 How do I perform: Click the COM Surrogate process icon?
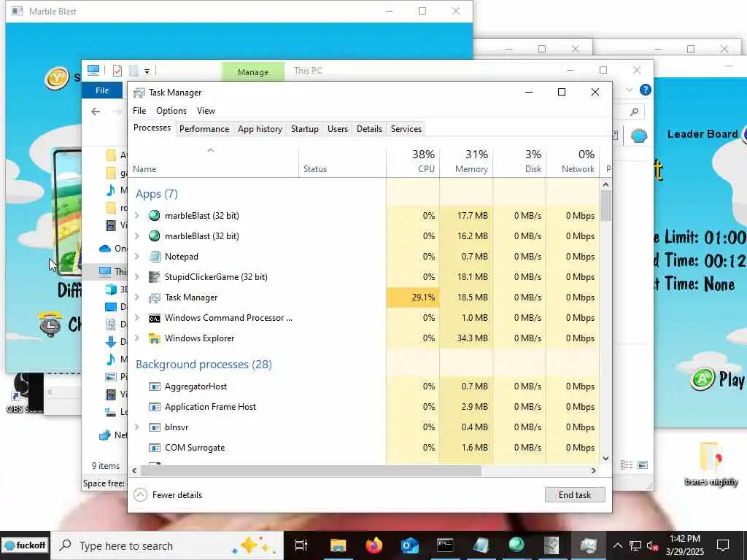pyautogui.click(x=155, y=448)
